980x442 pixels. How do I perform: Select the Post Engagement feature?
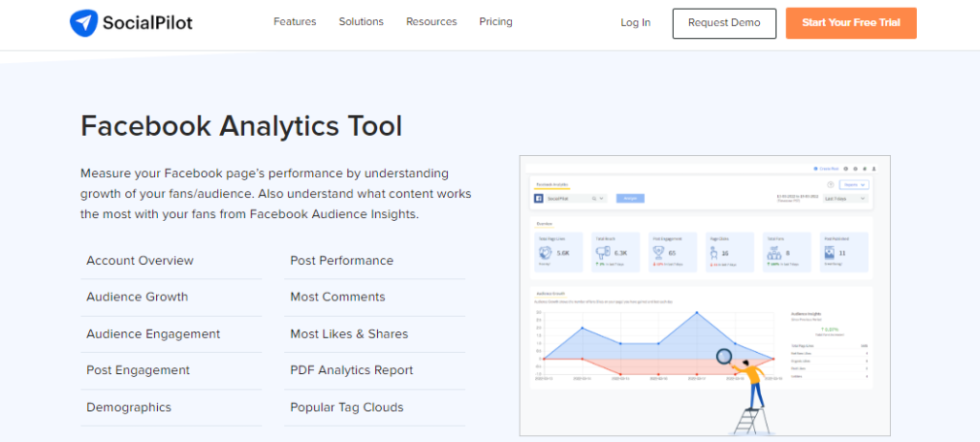(138, 370)
